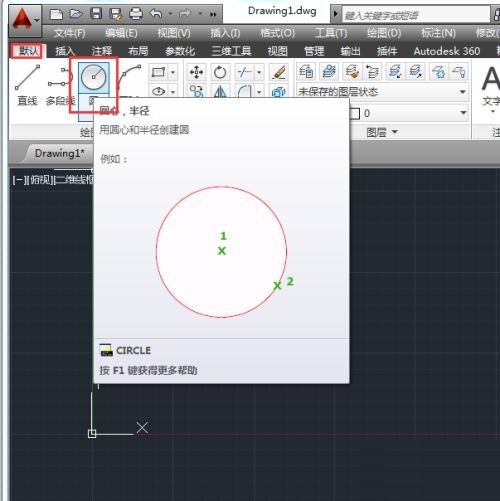This screenshot has height=501, width=500.
Task: Open the Tools (工具) menu
Action: 331,33
